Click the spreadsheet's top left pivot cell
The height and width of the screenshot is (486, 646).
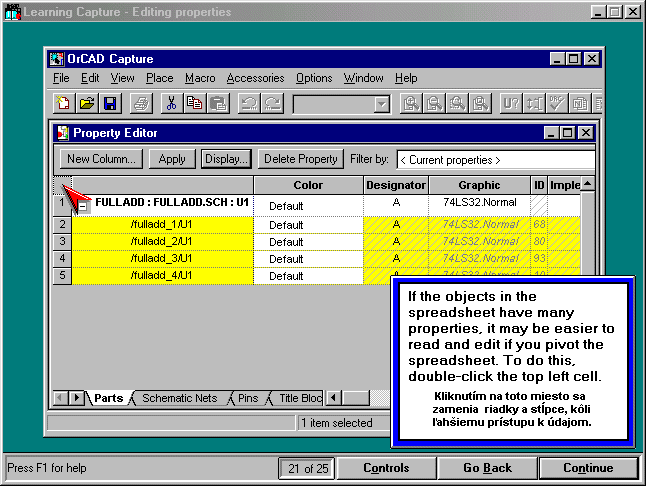click(x=62, y=185)
